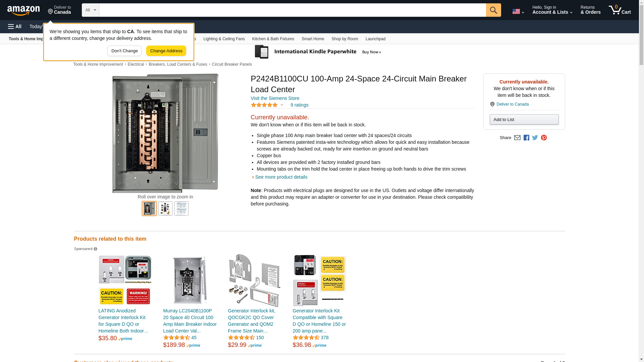The width and height of the screenshot is (644, 362).
Task: Click the Change Address button
Action: (166, 51)
